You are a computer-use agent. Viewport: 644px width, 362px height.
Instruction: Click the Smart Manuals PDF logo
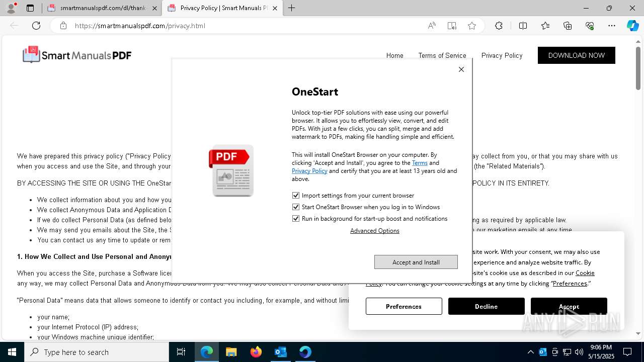pos(77,55)
